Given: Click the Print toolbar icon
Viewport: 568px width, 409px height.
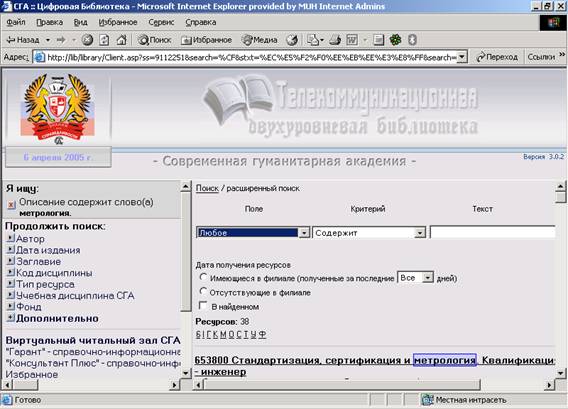Looking at the screenshot, I should pyautogui.click(x=335, y=40).
